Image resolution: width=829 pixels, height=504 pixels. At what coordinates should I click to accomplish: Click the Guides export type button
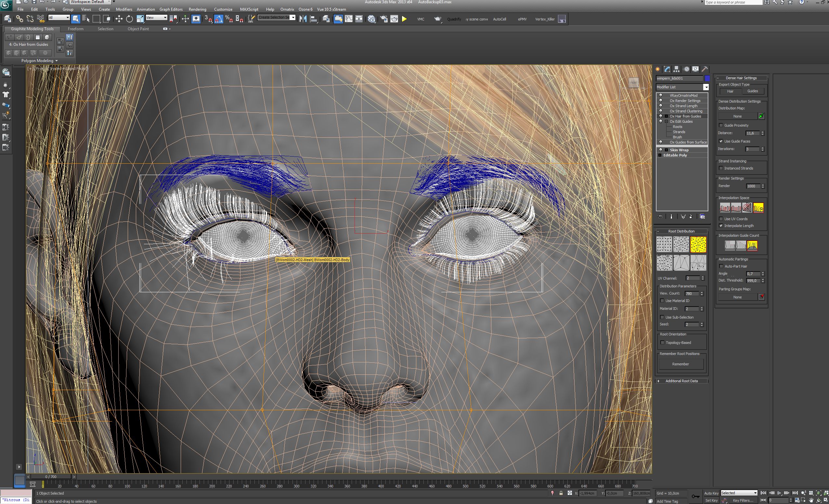[753, 91]
